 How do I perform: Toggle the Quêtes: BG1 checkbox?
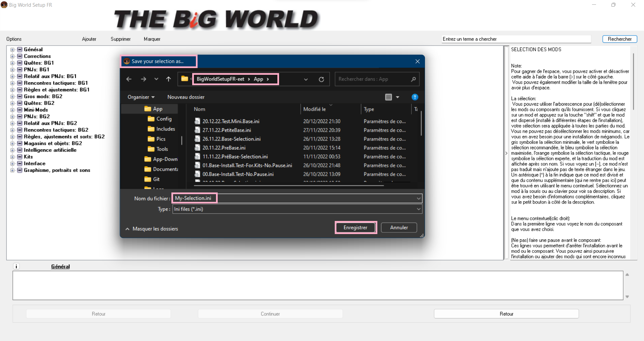click(19, 63)
